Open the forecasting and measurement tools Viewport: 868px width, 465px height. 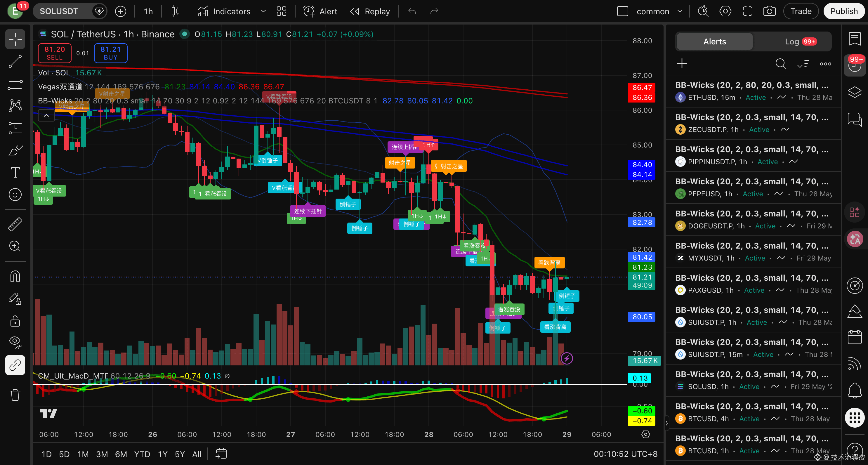15,128
